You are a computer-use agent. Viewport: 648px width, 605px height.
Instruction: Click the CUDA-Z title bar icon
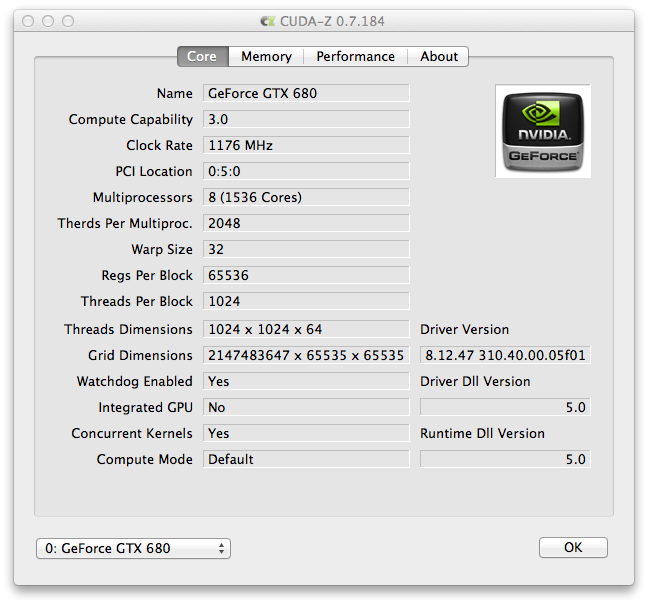coord(268,21)
